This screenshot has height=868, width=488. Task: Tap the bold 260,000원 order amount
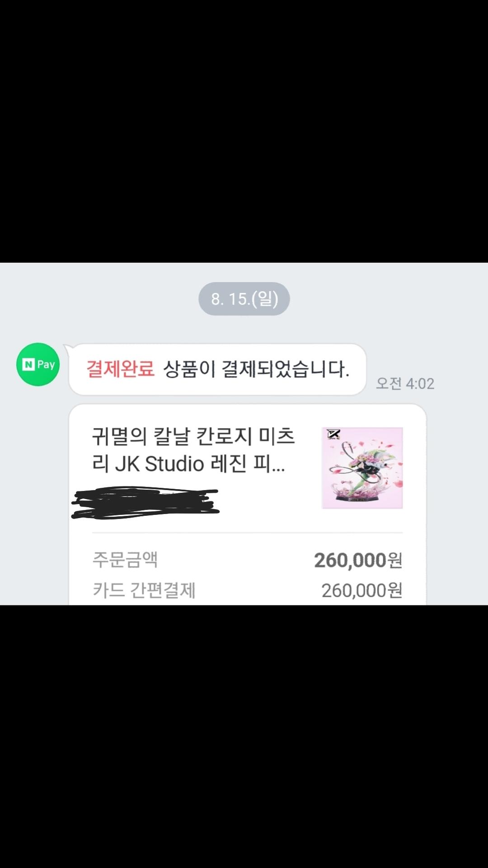point(358,560)
